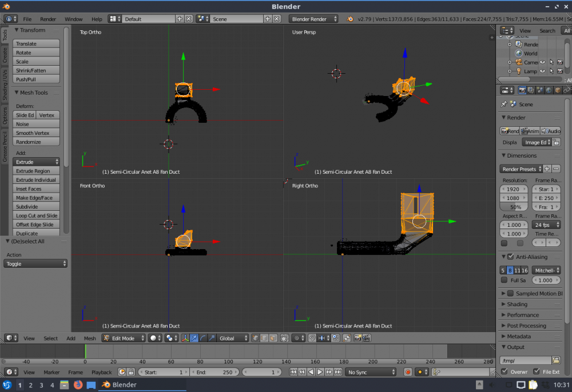Toggle the 3D manipulator widget icon in header

click(x=184, y=338)
